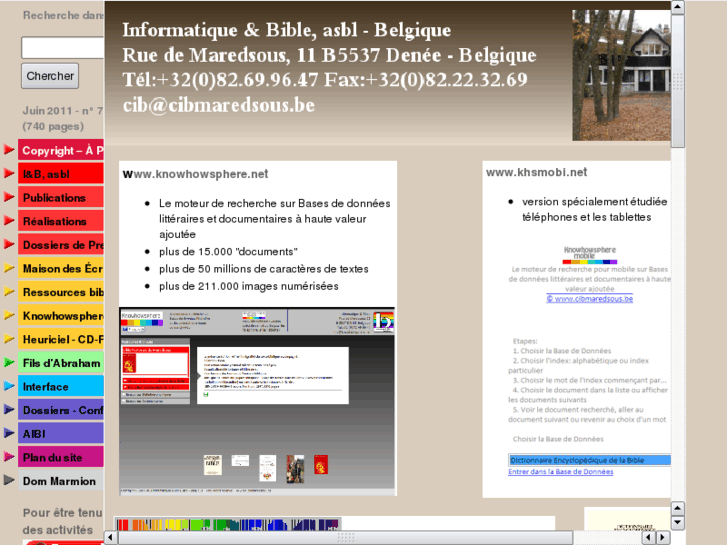Click the green arrow beside Fils d'Abraham
The width and height of the screenshot is (727, 545).
9,363
